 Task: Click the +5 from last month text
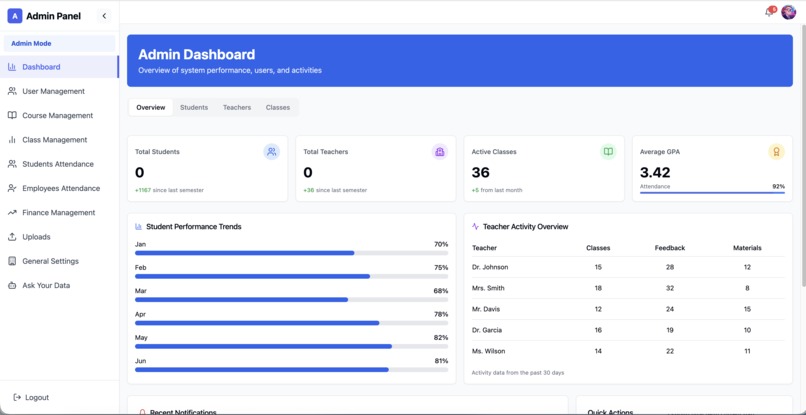click(497, 190)
